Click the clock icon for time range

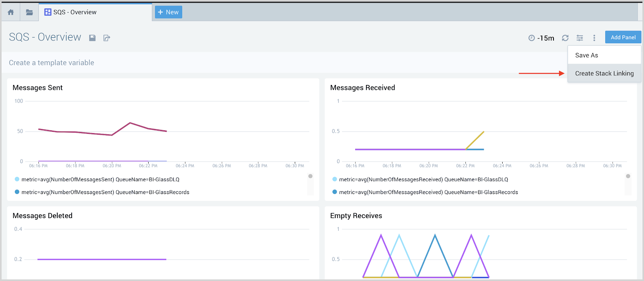(x=531, y=38)
